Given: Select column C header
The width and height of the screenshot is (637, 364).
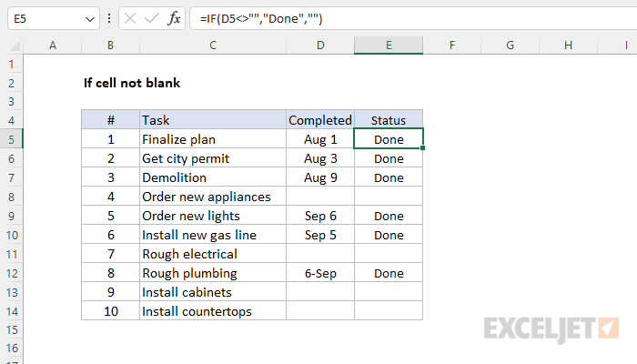Looking at the screenshot, I should (213, 45).
